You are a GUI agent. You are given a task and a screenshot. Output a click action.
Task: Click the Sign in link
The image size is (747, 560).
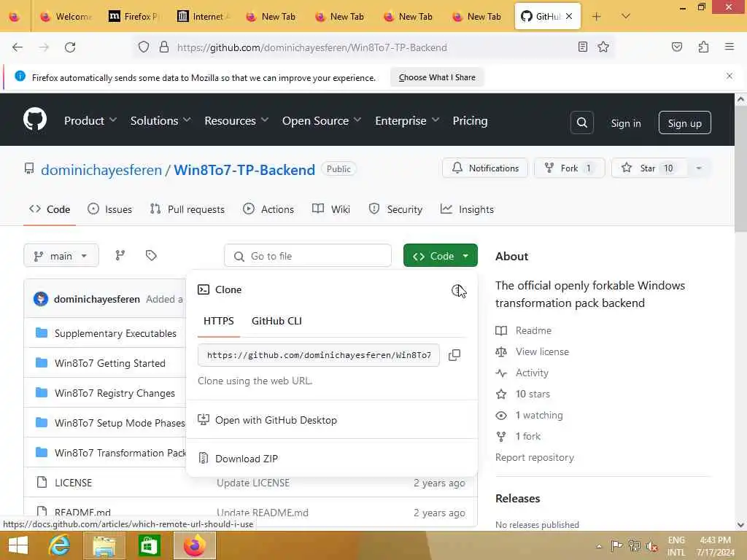(x=625, y=123)
